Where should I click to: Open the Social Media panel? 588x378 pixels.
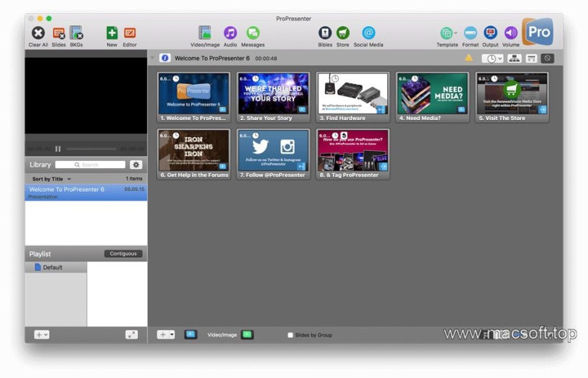pyautogui.click(x=368, y=33)
